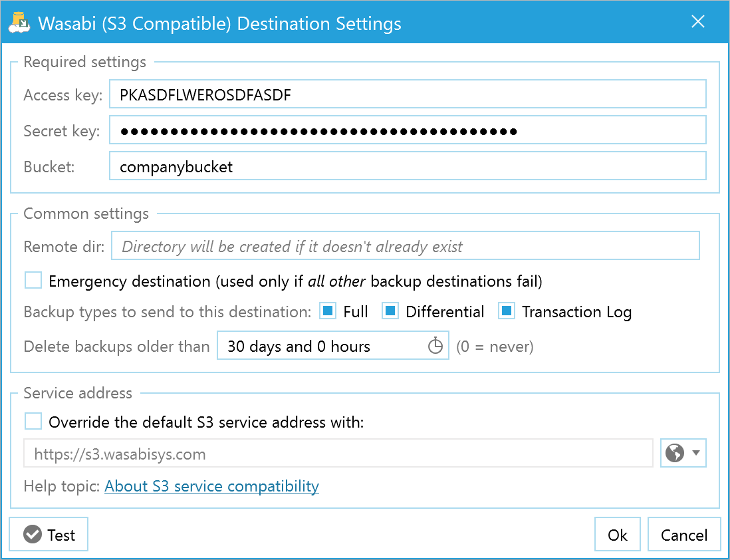Click into the Secret key field
730x560 pixels.
click(408, 130)
